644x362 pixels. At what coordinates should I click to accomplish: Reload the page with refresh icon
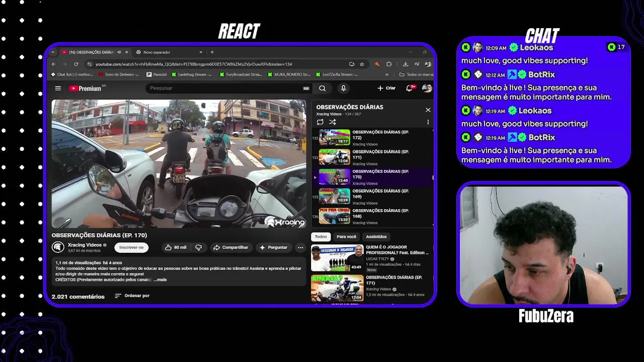point(76,64)
